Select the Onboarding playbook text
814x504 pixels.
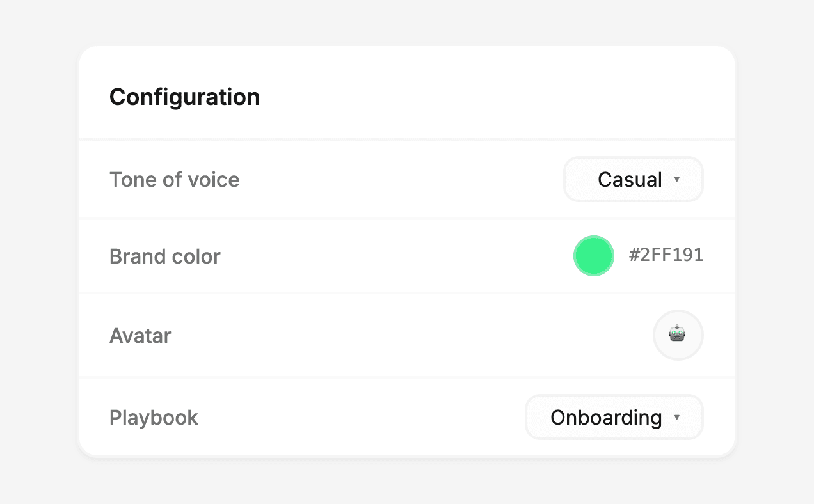tap(605, 418)
